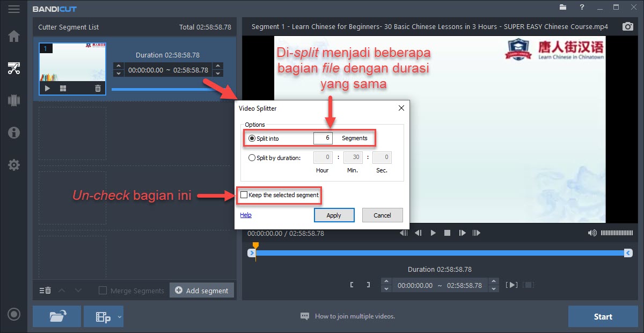Screen dimensions: 644x333
Task: Cancel the Video Splitter dialog
Action: [382, 215]
